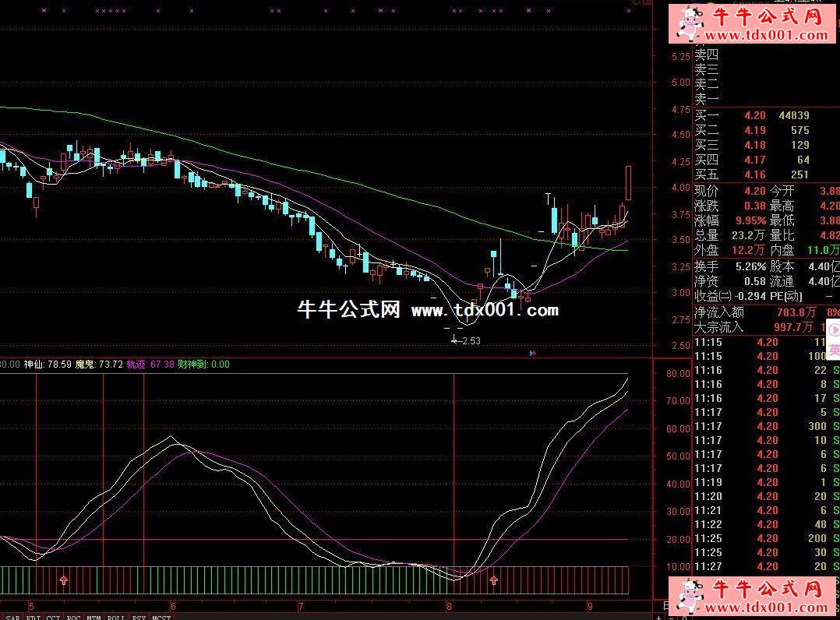This screenshot has height=620, width=840.
Task: Select the 11:22 tick trade row
Action: coord(767,524)
